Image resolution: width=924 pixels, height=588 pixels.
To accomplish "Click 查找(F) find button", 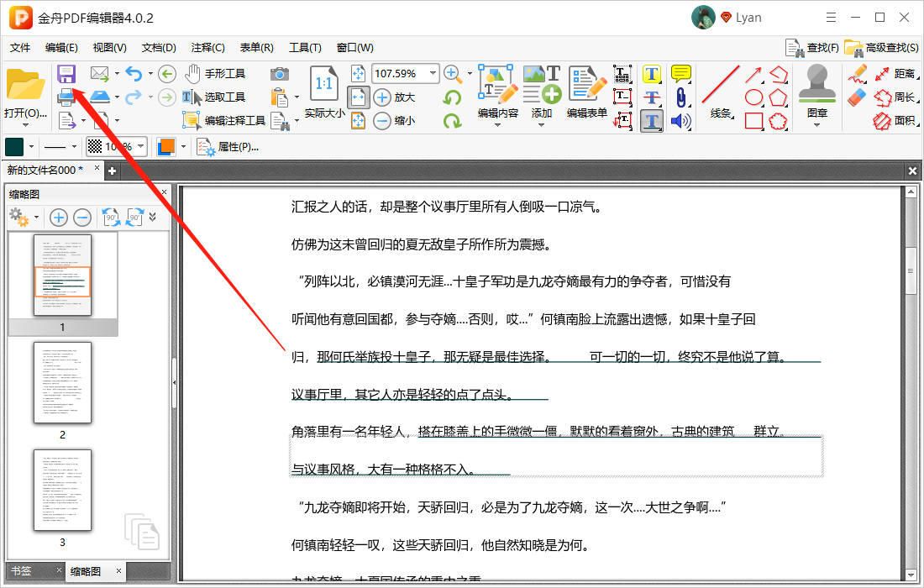I will [x=812, y=48].
